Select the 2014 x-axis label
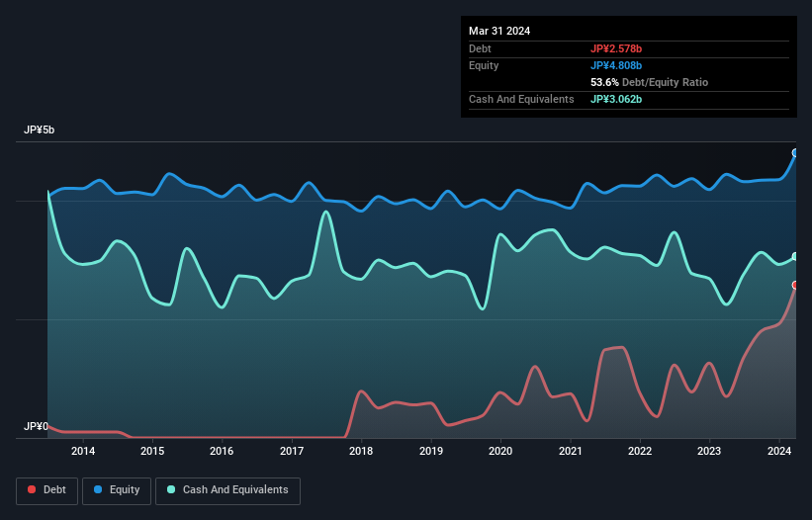812x520 pixels. (83, 451)
